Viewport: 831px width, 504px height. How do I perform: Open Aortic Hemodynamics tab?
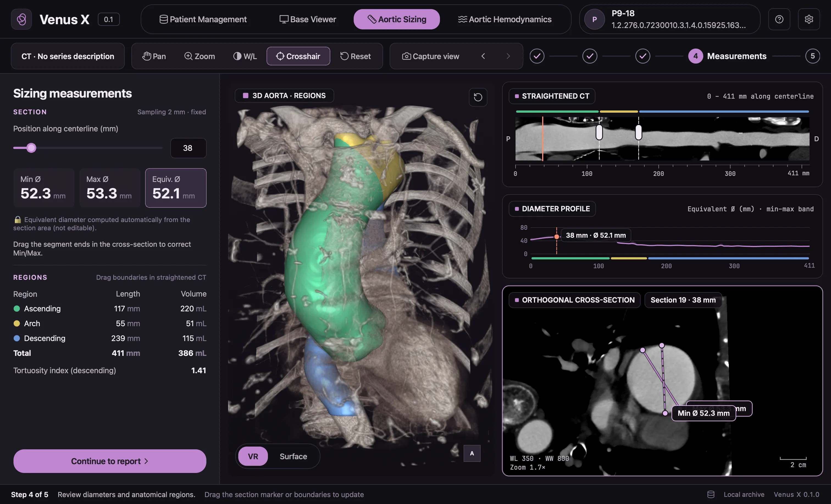pyautogui.click(x=505, y=19)
